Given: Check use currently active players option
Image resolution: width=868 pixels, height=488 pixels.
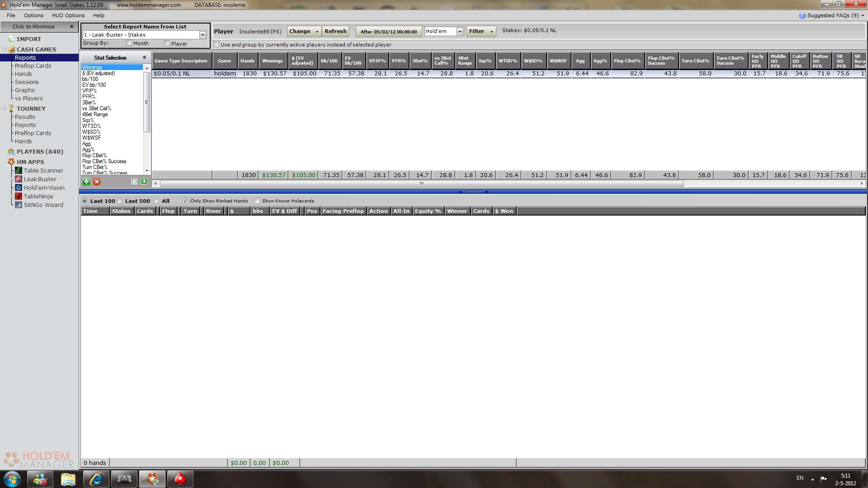Looking at the screenshot, I should 216,44.
